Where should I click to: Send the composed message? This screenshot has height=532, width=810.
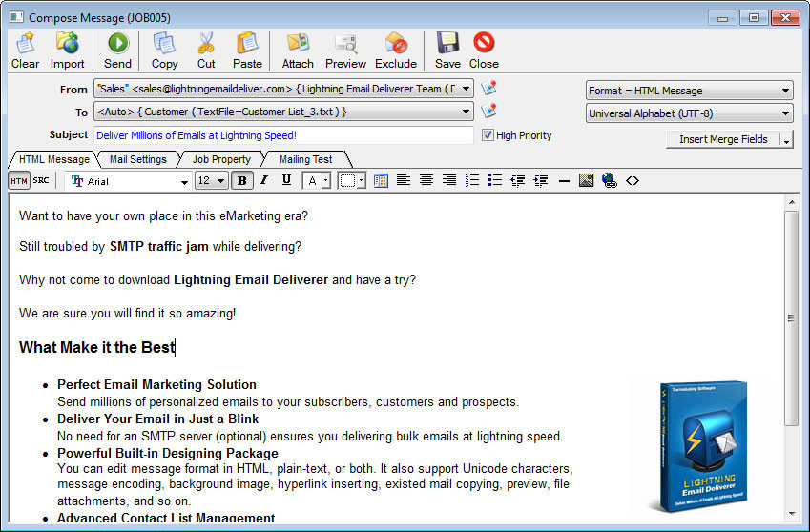(x=117, y=50)
